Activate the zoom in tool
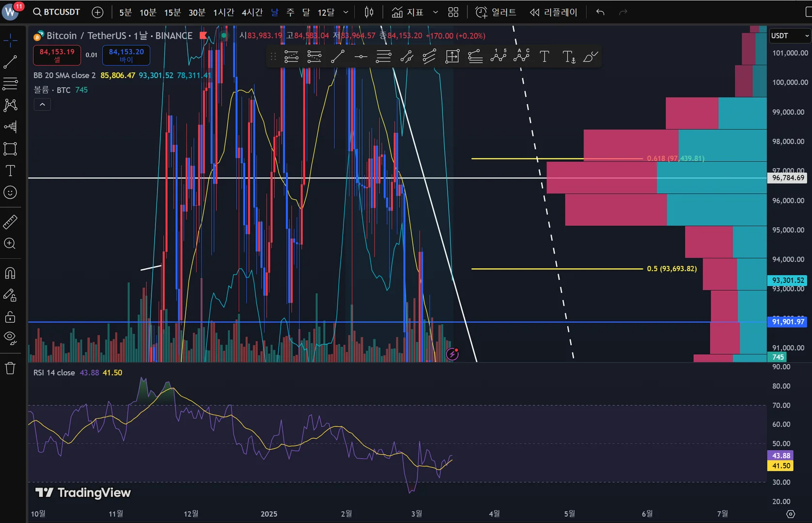812x523 pixels. coord(10,244)
